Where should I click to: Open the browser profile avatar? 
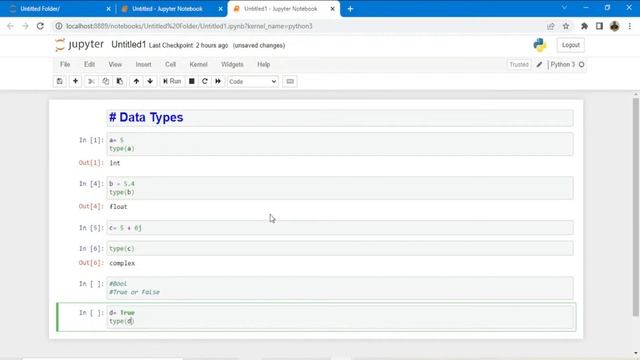point(614,26)
